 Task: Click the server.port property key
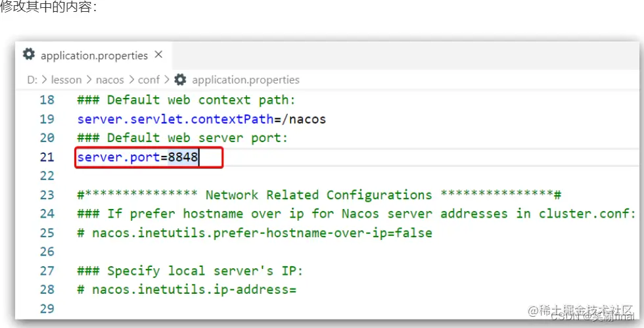118,157
